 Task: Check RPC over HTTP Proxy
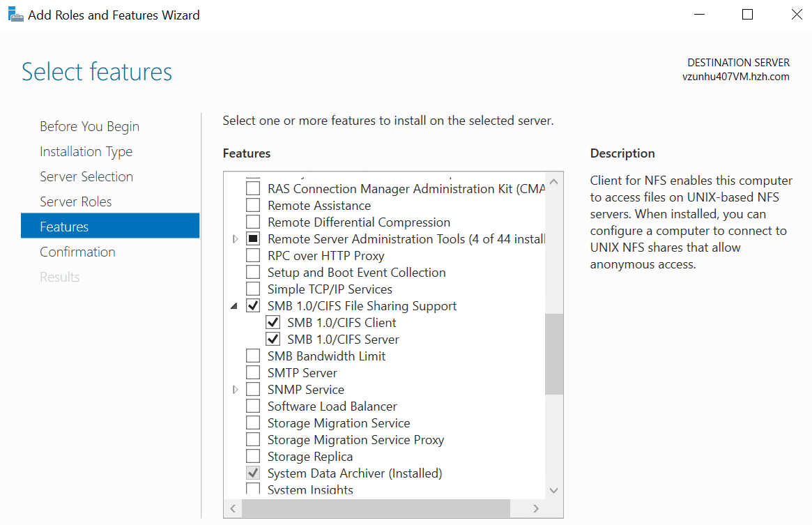pos(253,255)
